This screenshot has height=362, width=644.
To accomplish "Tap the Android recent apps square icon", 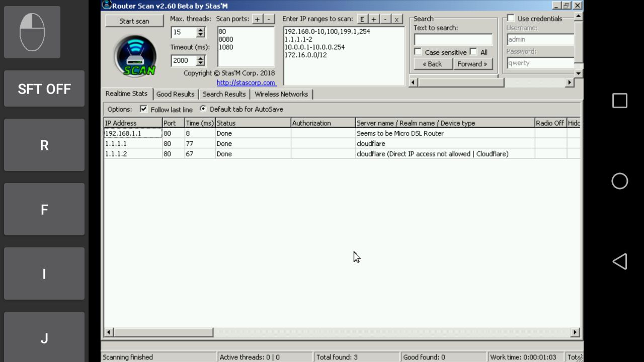I will click(619, 101).
